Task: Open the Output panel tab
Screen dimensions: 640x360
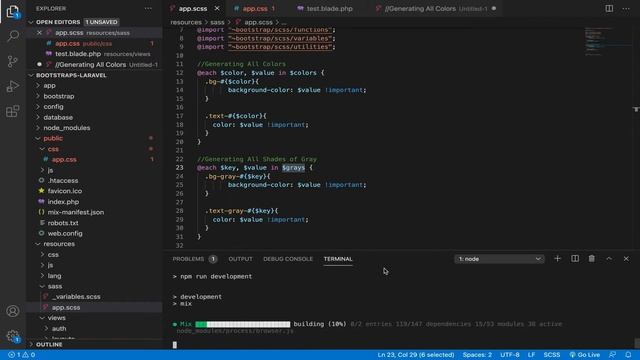Action: tap(240, 259)
